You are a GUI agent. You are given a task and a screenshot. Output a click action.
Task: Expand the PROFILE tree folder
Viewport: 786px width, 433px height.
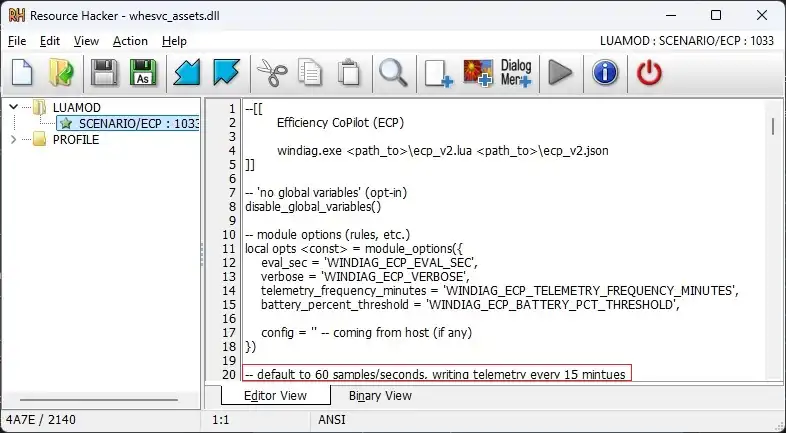pos(14,139)
